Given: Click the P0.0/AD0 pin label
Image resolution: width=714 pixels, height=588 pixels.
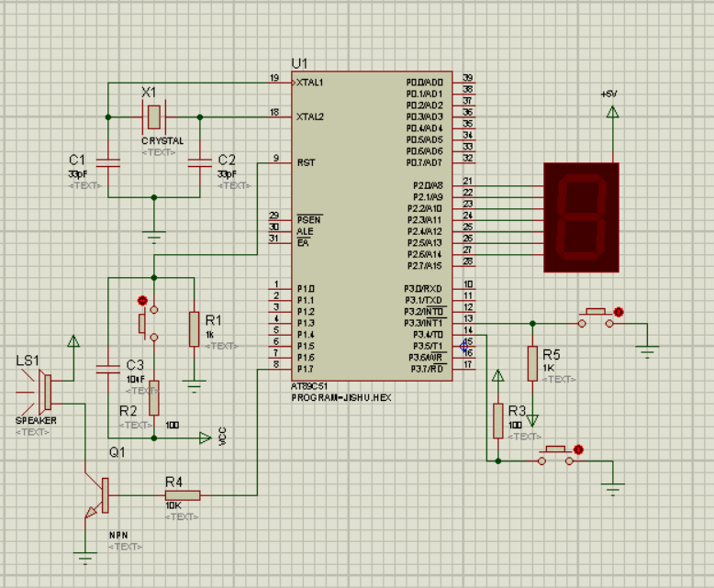Looking at the screenshot, I should pos(424,83).
